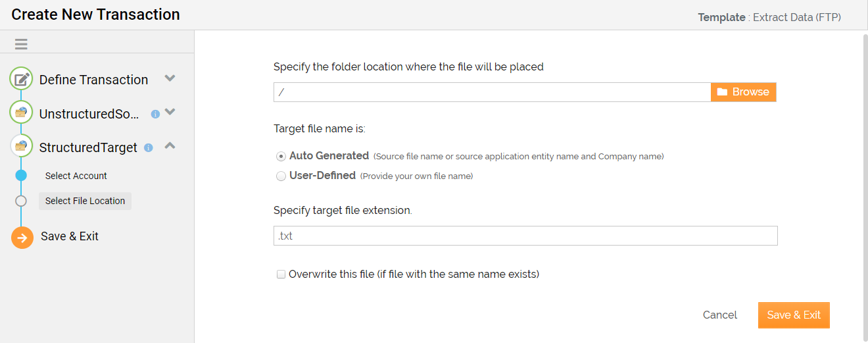
Task: Select the Auto Generated radio option
Action: coord(281,156)
